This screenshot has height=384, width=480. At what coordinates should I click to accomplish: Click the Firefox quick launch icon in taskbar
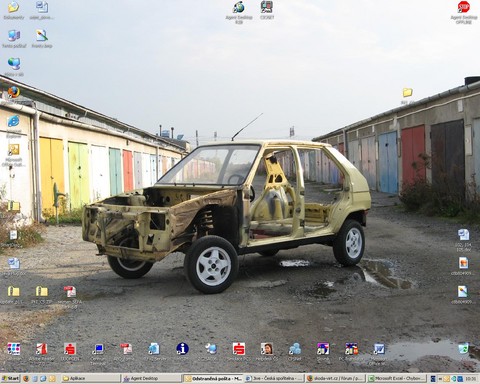pyautogui.click(x=26, y=379)
